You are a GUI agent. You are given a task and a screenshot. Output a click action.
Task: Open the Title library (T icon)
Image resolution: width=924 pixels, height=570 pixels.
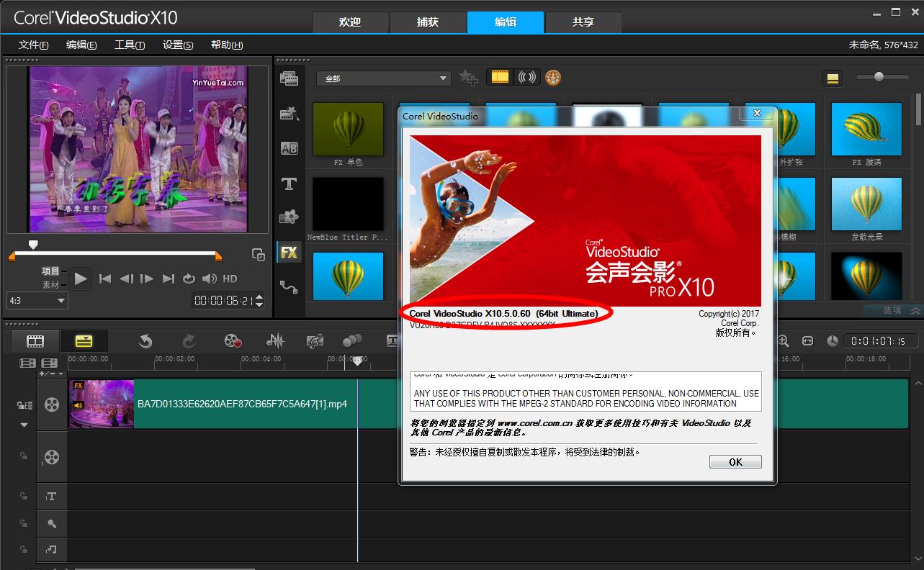[x=289, y=184]
